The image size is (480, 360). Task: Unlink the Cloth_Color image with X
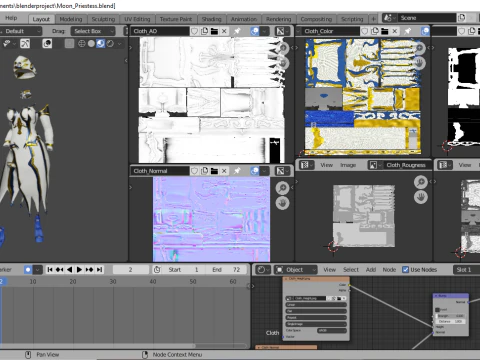(395, 31)
